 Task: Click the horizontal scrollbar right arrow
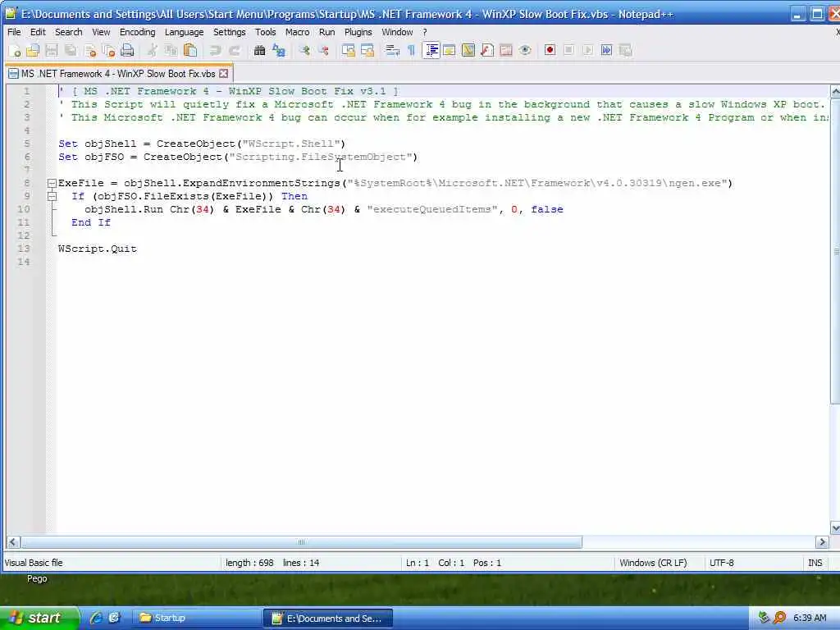tap(822, 542)
